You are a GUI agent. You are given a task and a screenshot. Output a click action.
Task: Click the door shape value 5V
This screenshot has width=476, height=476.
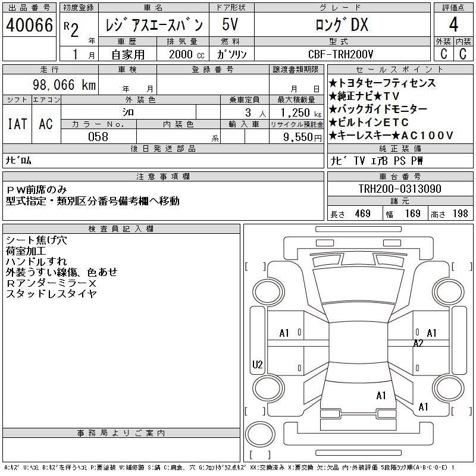click(231, 25)
